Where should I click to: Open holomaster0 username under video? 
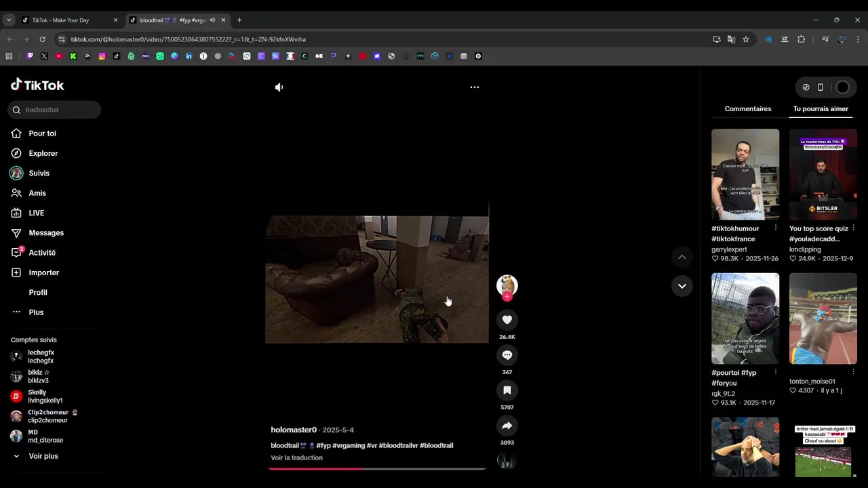(x=294, y=430)
